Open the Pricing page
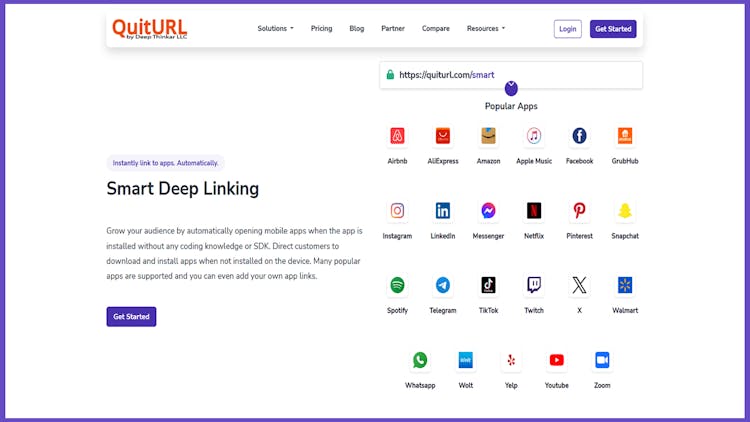This screenshot has height=422, width=750. (x=321, y=29)
